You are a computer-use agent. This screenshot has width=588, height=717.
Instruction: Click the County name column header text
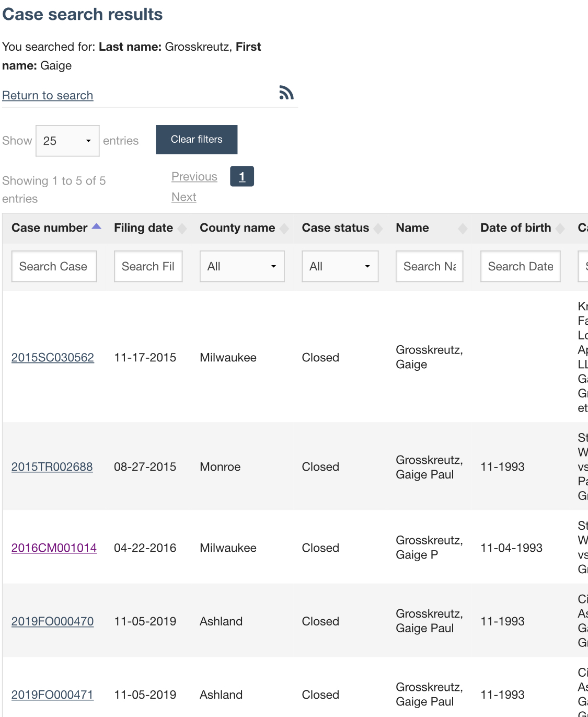[237, 228]
